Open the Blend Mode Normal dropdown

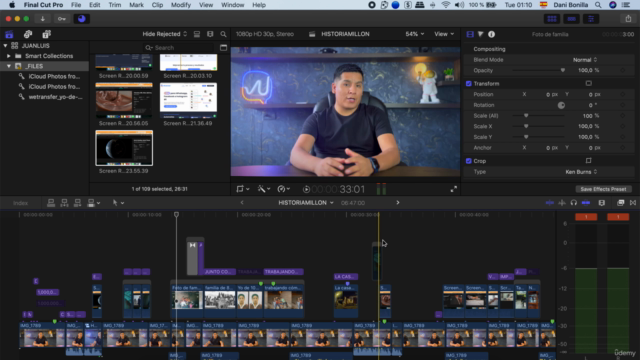585,60
